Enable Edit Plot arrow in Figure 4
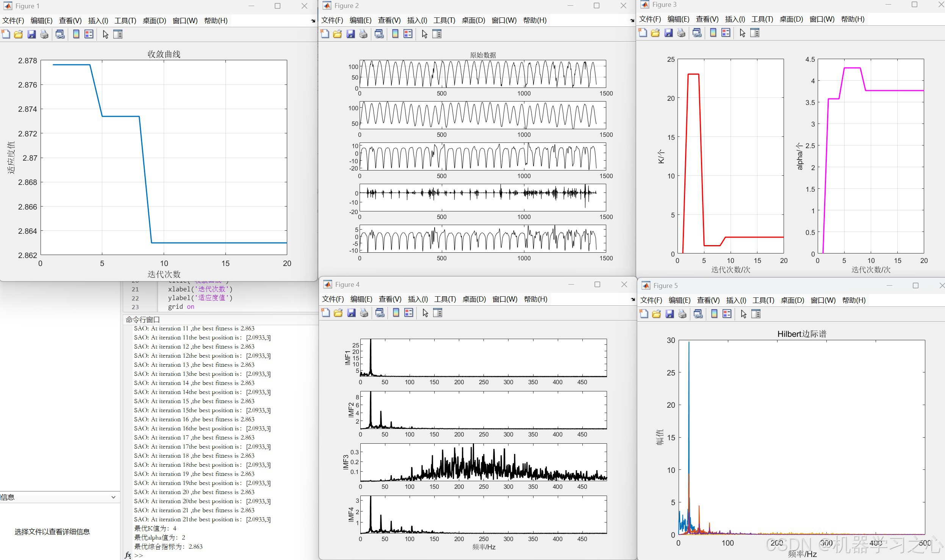Image resolution: width=945 pixels, height=560 pixels. click(x=426, y=313)
